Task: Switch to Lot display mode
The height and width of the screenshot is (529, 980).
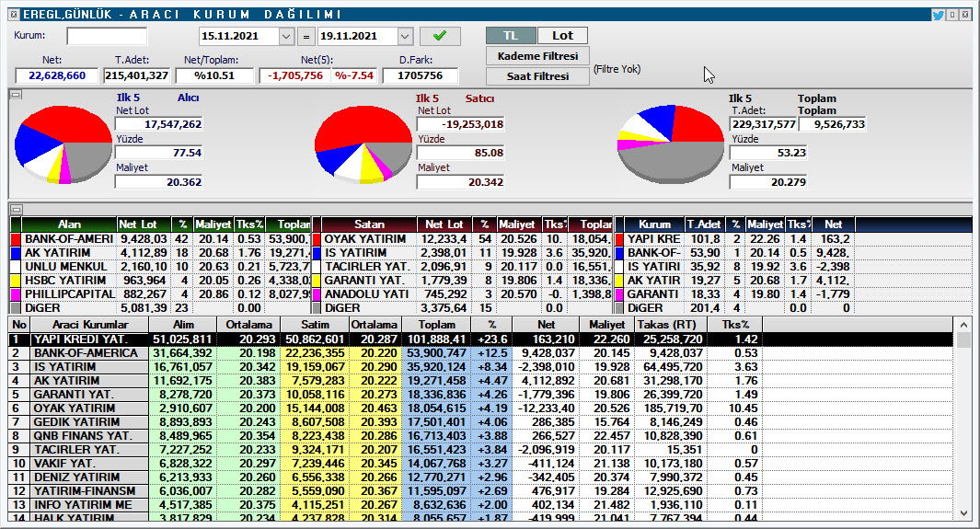Action: [562, 36]
